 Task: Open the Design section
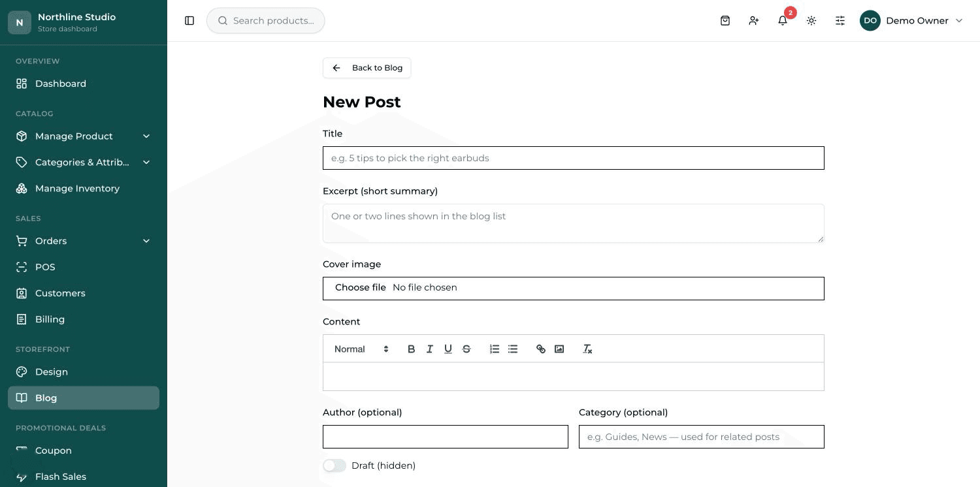tap(84, 372)
